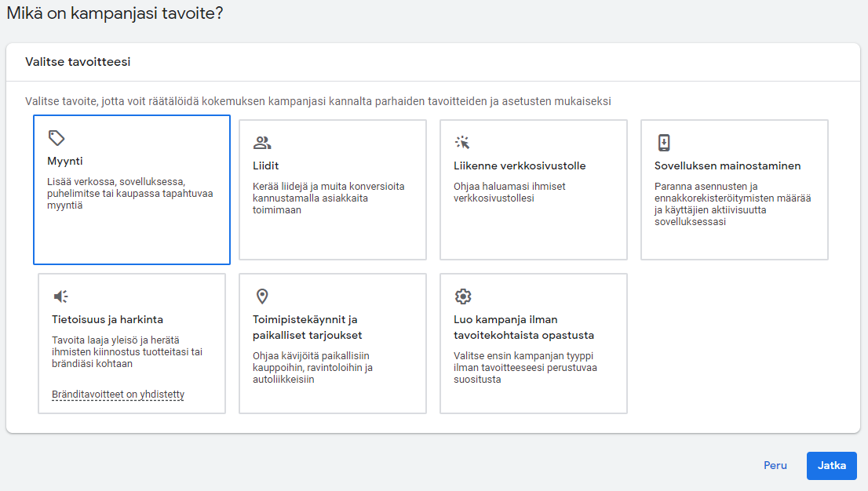
Task: Click the price tag icon on Myynti card
Action: [56, 139]
